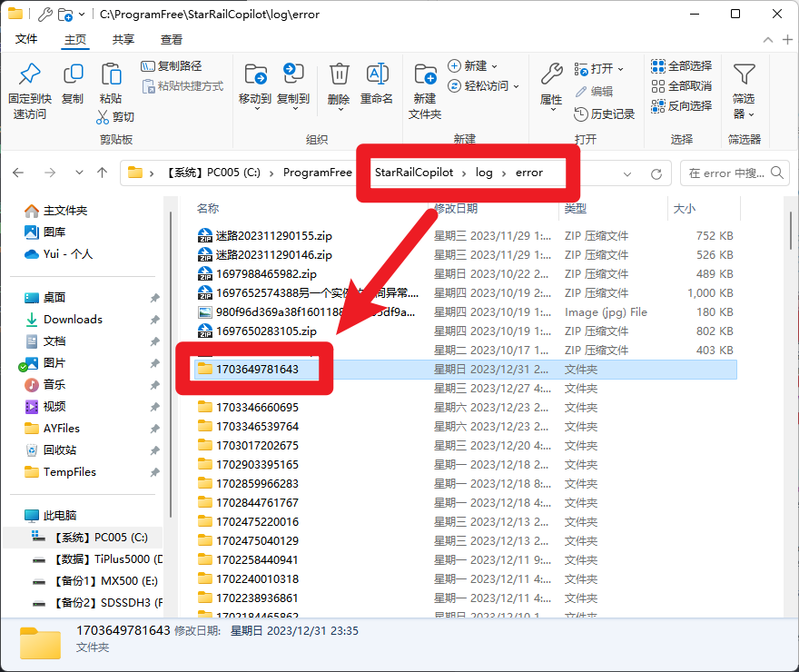Screen dimensions: 799x672
Task: Click the up-arrow parent folder button
Action: pos(102,173)
